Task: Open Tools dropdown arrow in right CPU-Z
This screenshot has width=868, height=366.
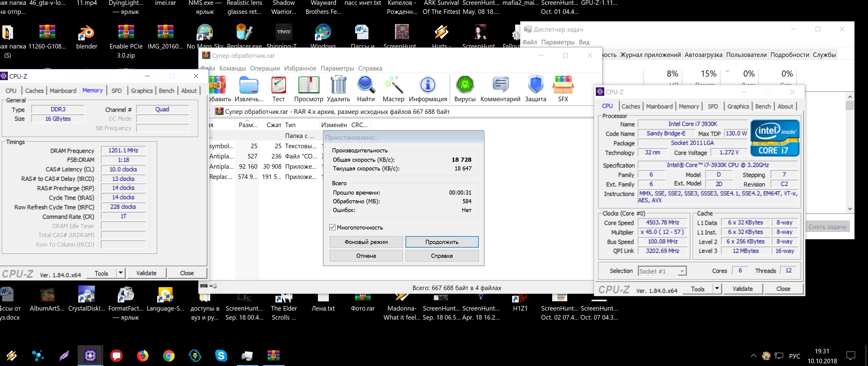Action: tap(717, 289)
